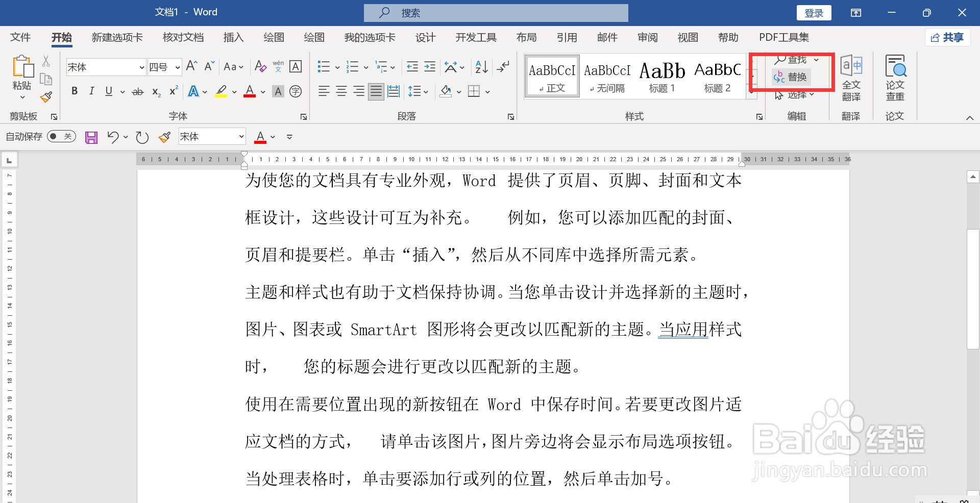This screenshot has width=980, height=503.
Task: Toggle AutoSave switch off/on
Action: point(61,136)
